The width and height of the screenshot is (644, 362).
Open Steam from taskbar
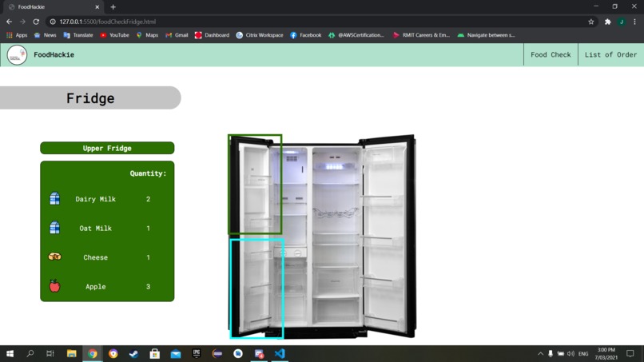[134, 353]
